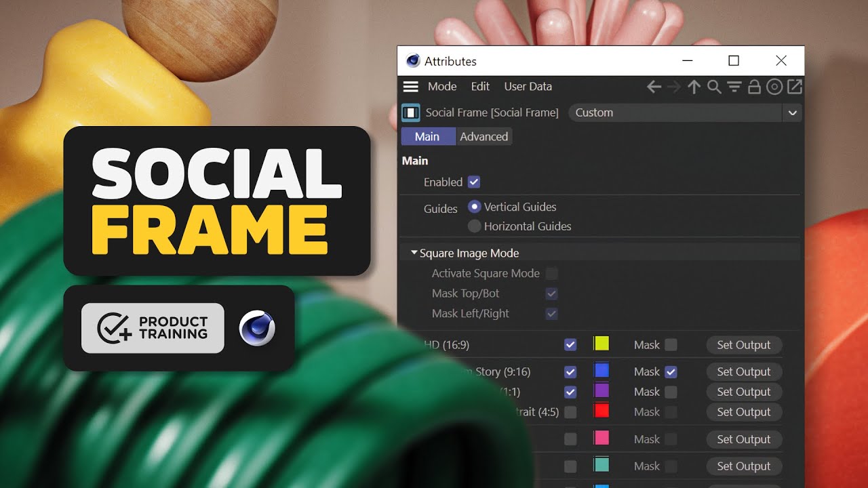This screenshot has width=868, height=488.
Task: Click the Cinema 4D logo badge
Action: 257,329
